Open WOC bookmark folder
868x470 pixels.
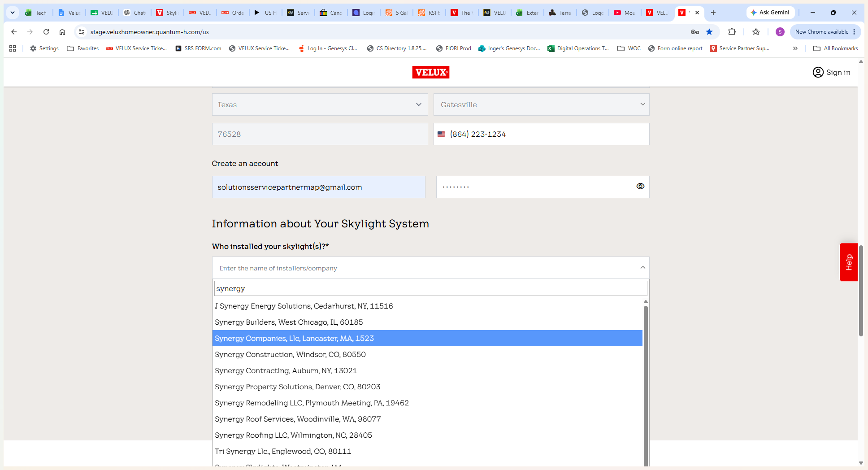tap(629, 48)
